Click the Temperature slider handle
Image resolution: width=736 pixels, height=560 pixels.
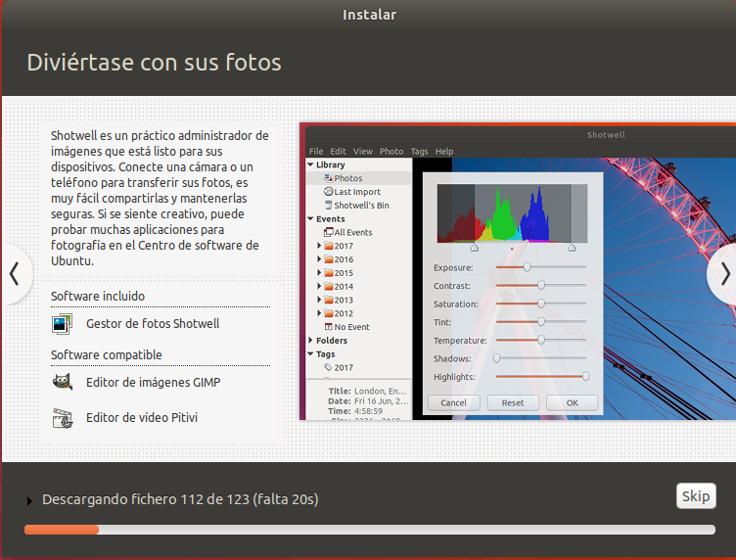(541, 340)
